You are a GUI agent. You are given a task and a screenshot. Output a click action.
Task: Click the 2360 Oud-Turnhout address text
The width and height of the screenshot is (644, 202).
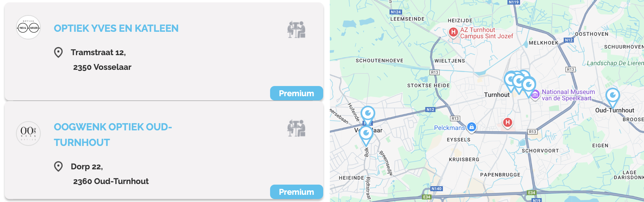pos(111,181)
